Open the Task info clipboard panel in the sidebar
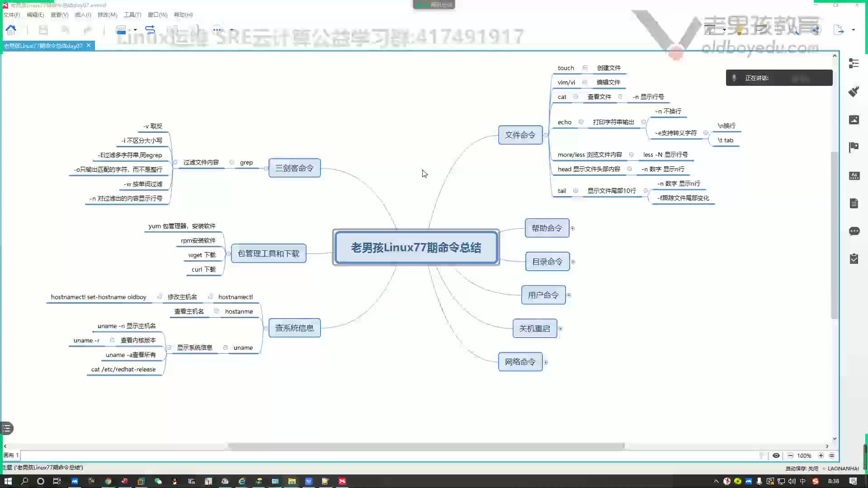 coord(854,259)
